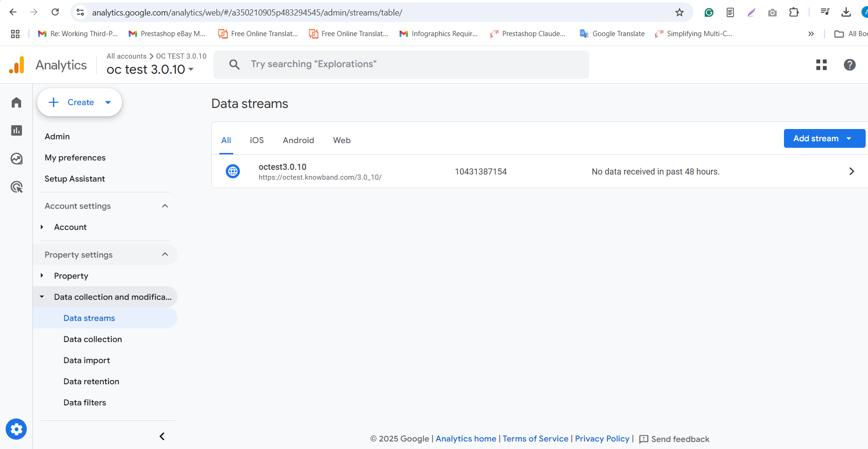Screen dimensions: 868x449
Task: Click the Google Analytics logo
Action: tap(16, 65)
